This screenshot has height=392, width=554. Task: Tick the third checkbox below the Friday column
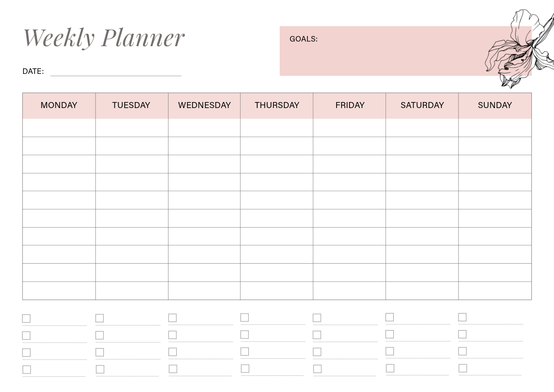point(317,352)
